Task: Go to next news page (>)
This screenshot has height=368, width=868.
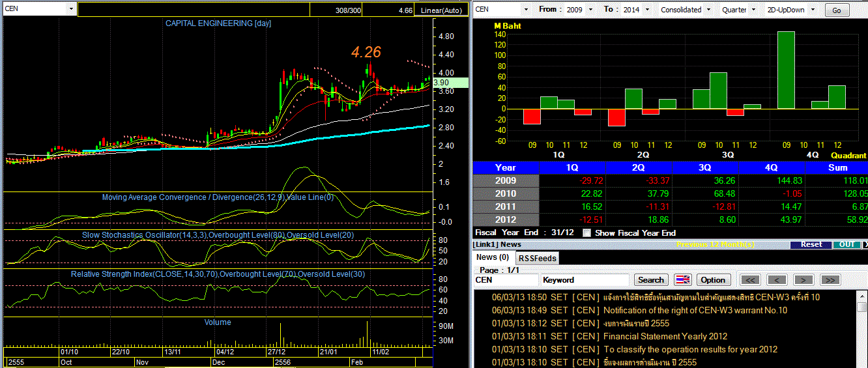Action: point(803,280)
